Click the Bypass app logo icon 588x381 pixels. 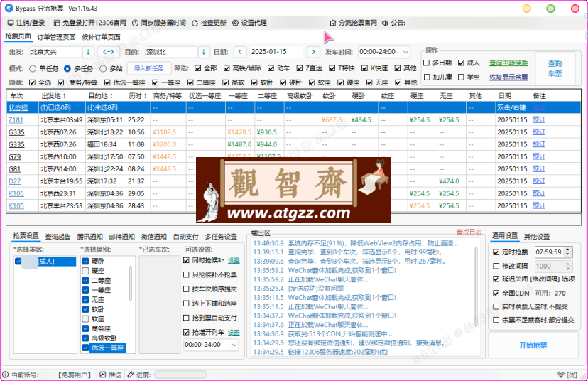click(x=9, y=9)
